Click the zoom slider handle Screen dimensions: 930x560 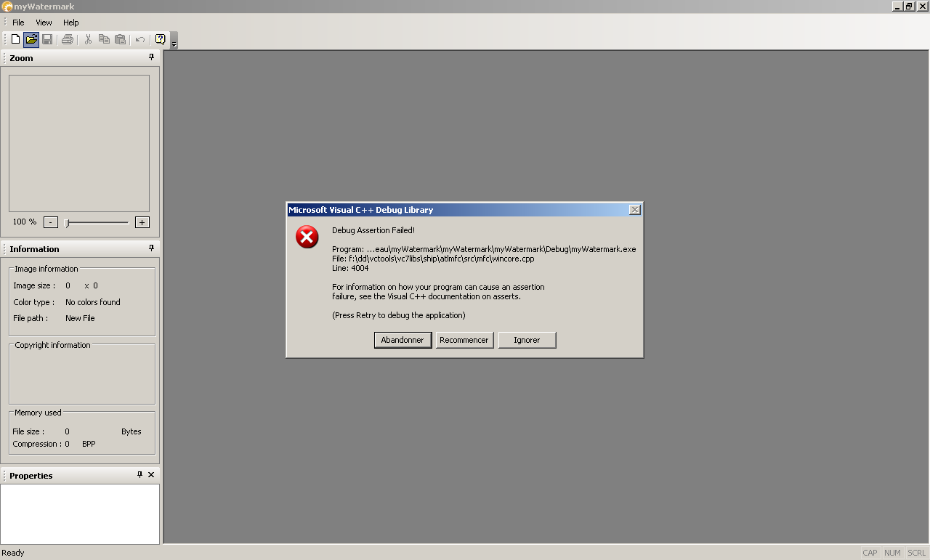[x=67, y=223]
